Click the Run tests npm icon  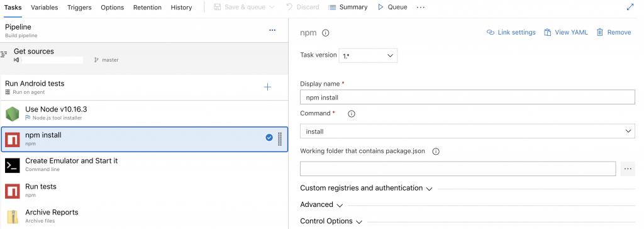tap(13, 191)
